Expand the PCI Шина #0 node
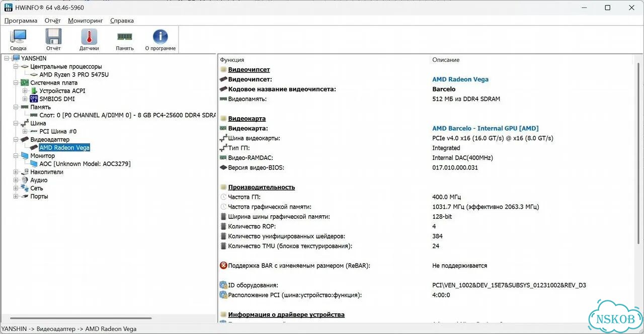Viewport: 644px width, 334px height. pos(25,131)
